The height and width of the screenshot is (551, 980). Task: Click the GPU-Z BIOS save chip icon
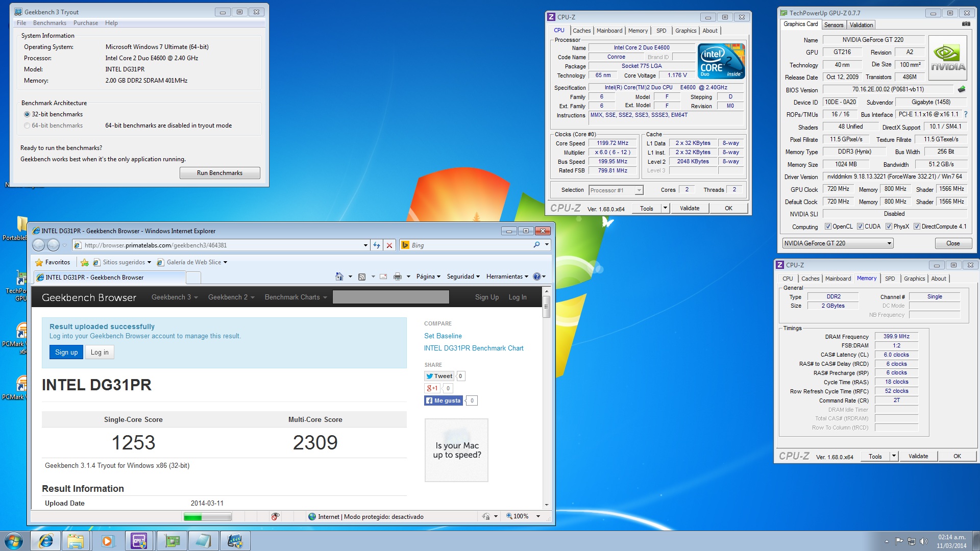click(962, 89)
